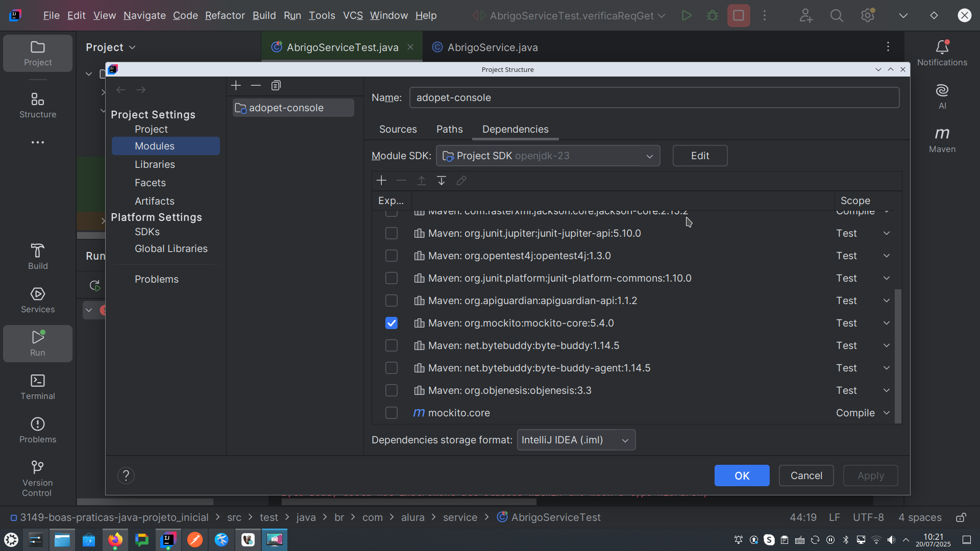Open dependencies storage format dropdown
Image resolution: width=980 pixels, height=551 pixels.
tap(576, 440)
